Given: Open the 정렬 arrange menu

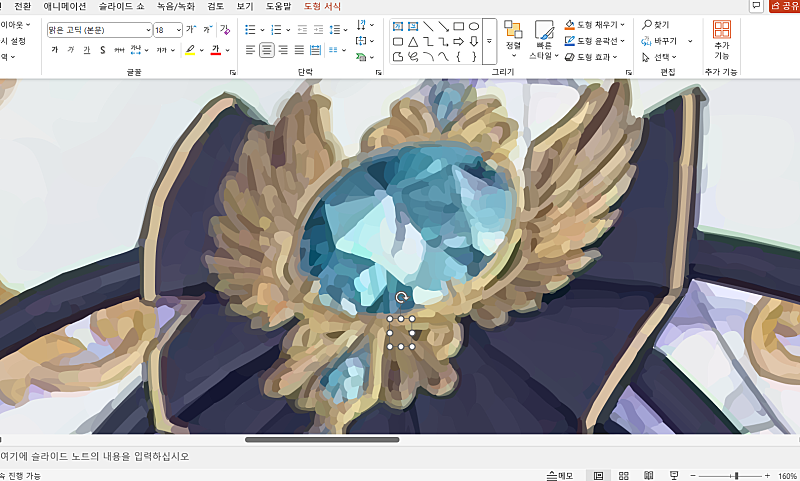Looking at the screenshot, I should pos(513,39).
